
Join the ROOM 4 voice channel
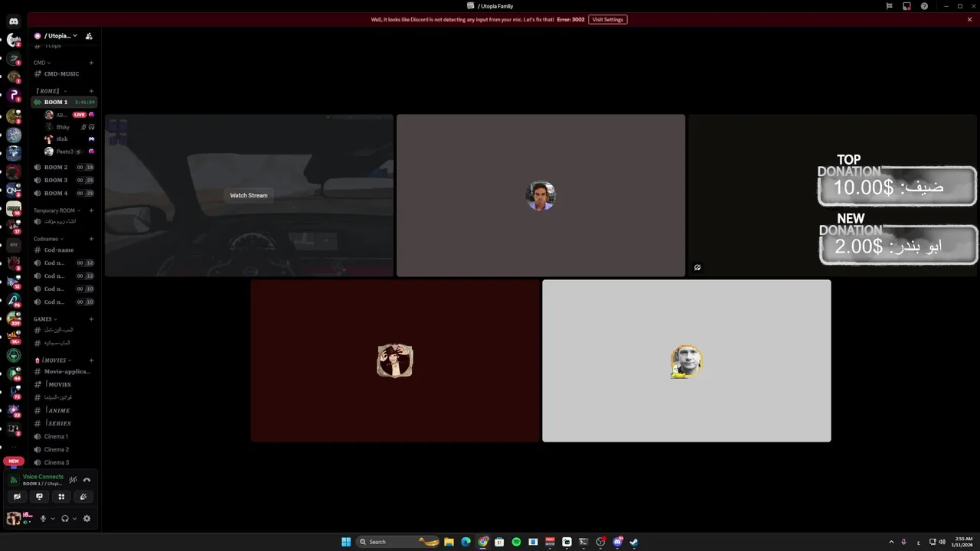[x=64, y=193]
